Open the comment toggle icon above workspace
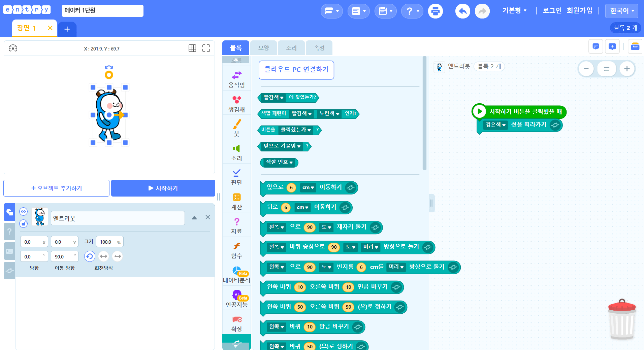The height and width of the screenshot is (350, 644). (x=595, y=46)
